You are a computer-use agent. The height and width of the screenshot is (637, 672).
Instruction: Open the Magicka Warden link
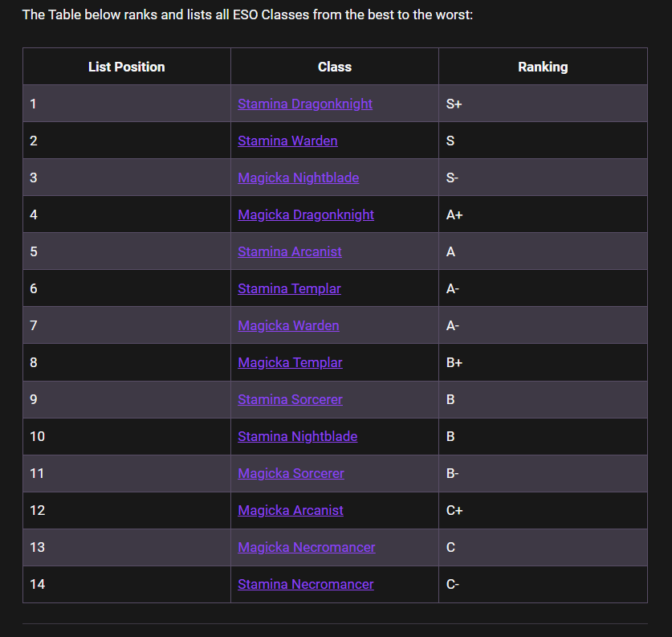pos(288,325)
